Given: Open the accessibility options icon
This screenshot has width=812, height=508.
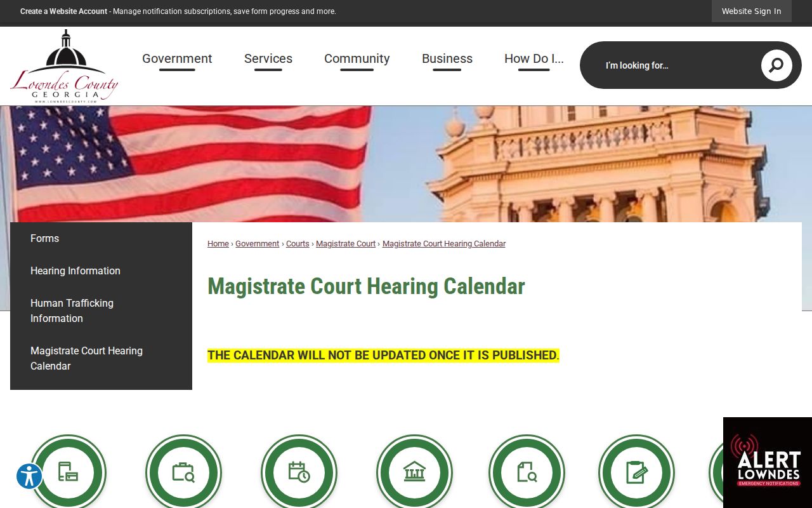Looking at the screenshot, I should (29, 476).
